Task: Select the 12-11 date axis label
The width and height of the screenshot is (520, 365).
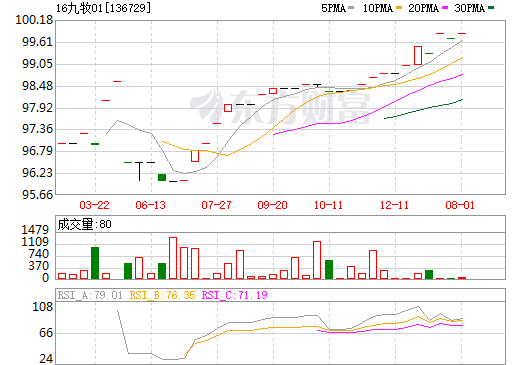Action: [395, 205]
